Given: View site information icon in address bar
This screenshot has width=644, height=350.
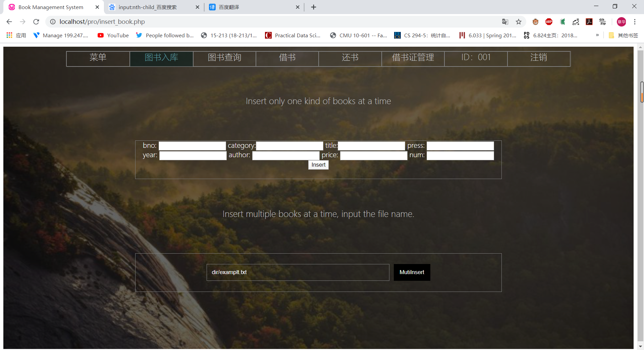Looking at the screenshot, I should pos(53,22).
